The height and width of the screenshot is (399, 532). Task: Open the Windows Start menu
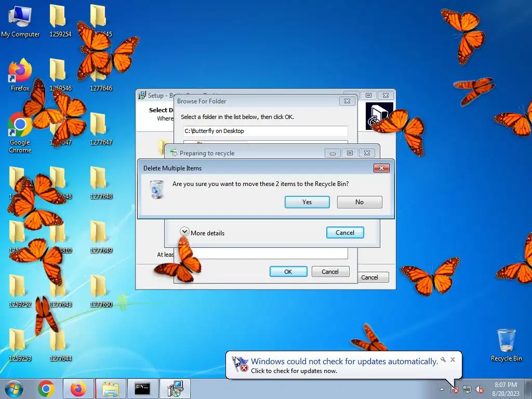click(x=14, y=389)
